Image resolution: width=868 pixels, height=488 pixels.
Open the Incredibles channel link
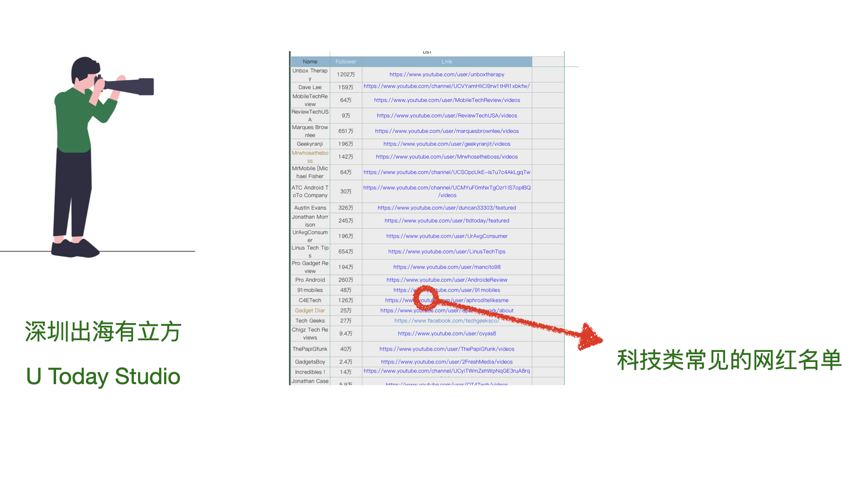[447, 371]
